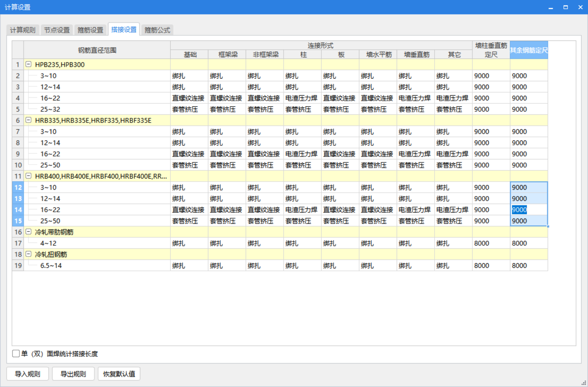Collapse the 冷轧带肋钢筋 group
Viewport: 588px width, 387px height.
(28, 232)
